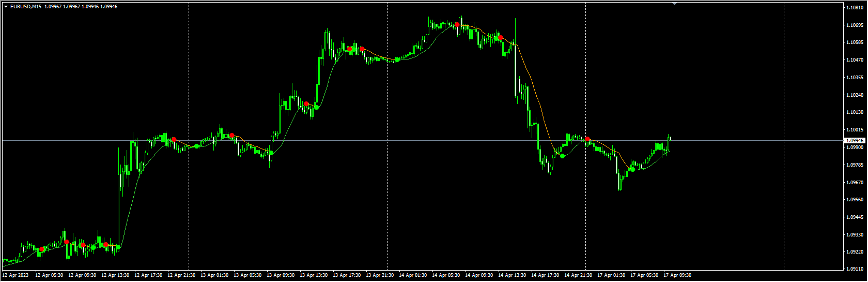This screenshot has width=868, height=282.
Task: Click the time axis label 12 Apr 21:30
Action: point(181,275)
